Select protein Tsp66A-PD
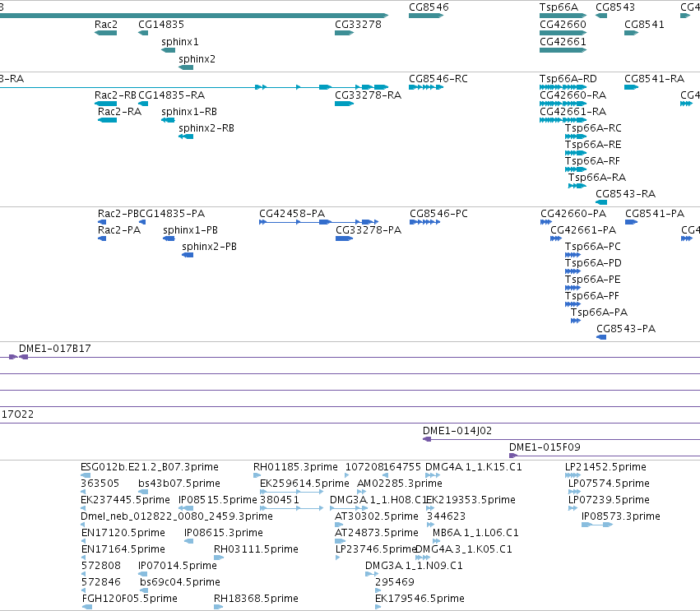The width and height of the screenshot is (700, 611). point(573,271)
